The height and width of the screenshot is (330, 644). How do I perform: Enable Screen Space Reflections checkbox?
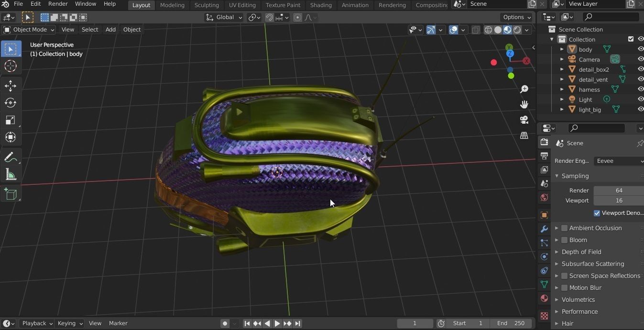click(x=564, y=276)
